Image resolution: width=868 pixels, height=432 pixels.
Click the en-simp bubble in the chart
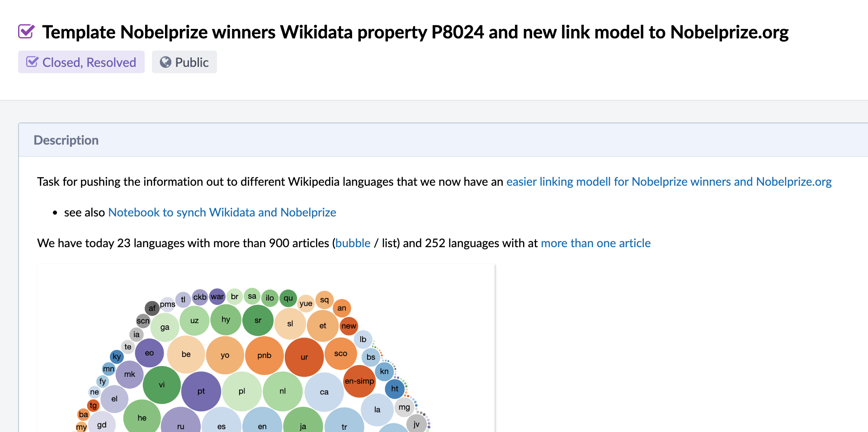[359, 381]
